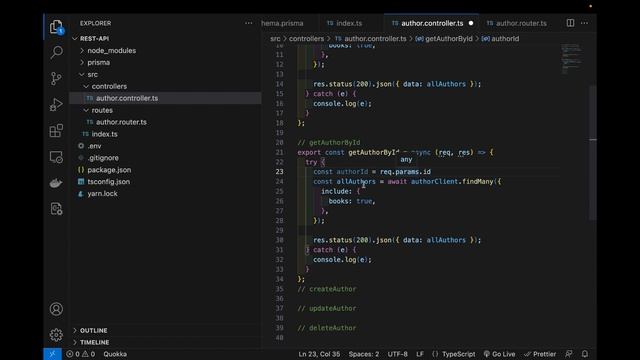Click the controllers breadcrumb

point(306,39)
